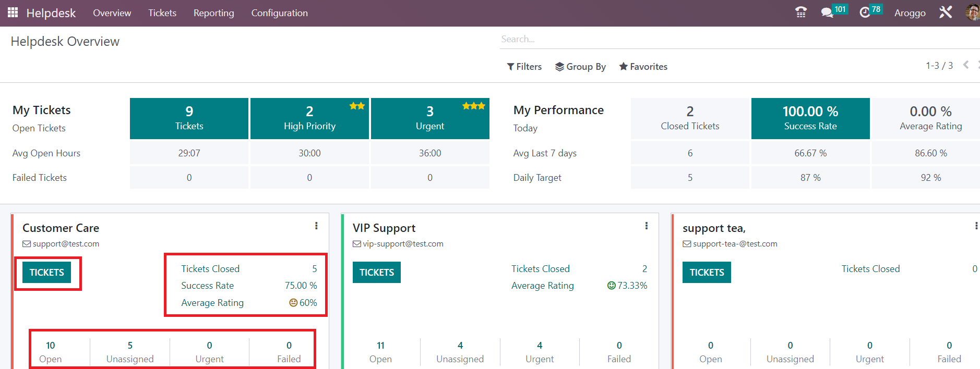980x369 pixels.
Task: Click Unassigned count in VIP Support card
Action: [x=460, y=352]
